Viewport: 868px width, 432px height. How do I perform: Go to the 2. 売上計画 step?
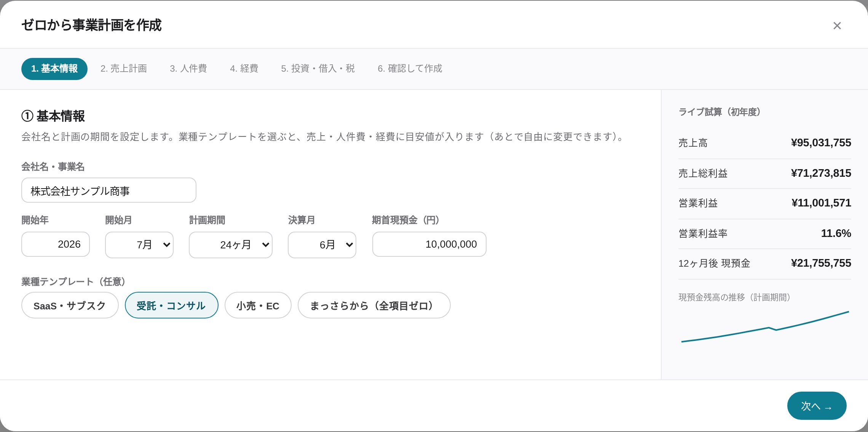tap(124, 69)
